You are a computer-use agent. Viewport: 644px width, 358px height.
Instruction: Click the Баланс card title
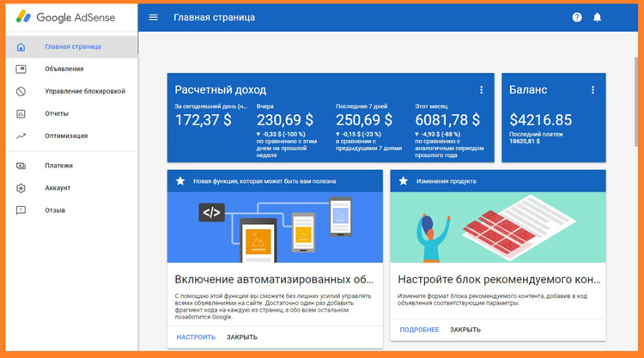coord(528,89)
